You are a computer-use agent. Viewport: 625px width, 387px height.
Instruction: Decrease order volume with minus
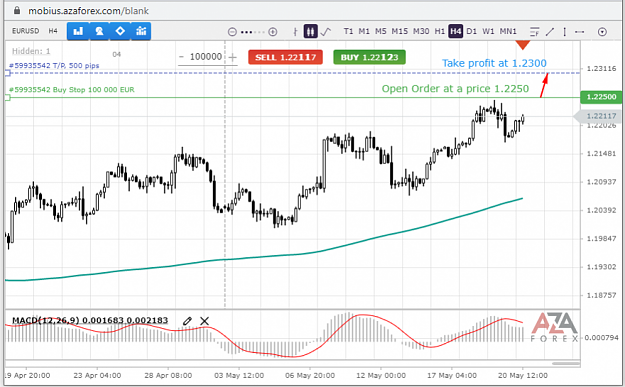tap(181, 57)
